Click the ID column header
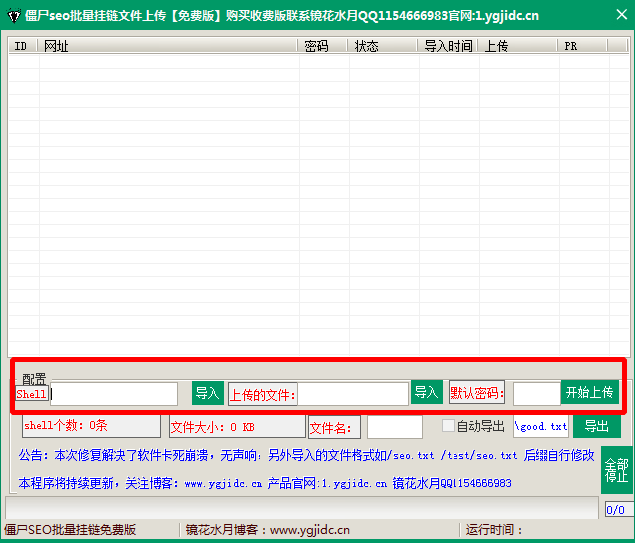 [x=23, y=46]
